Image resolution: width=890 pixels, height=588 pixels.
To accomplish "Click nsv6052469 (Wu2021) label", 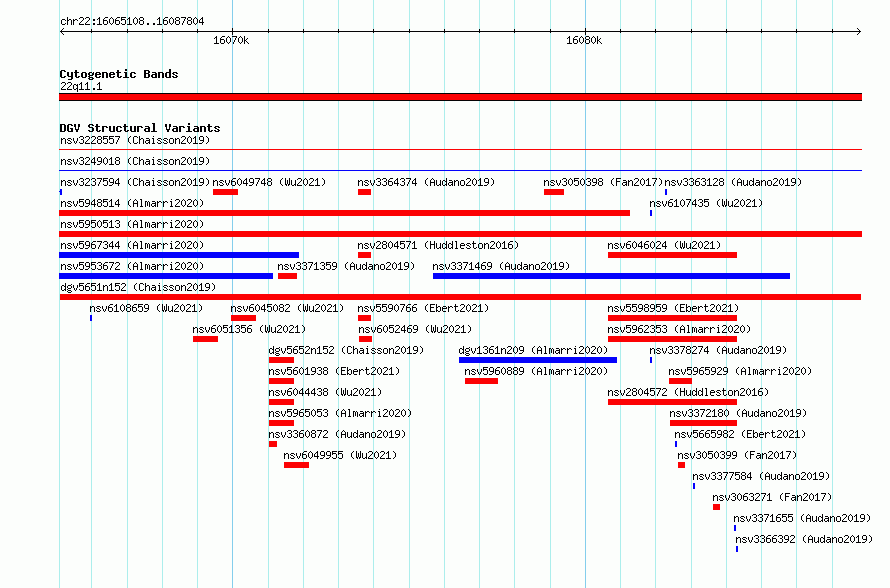I will 414,329.
